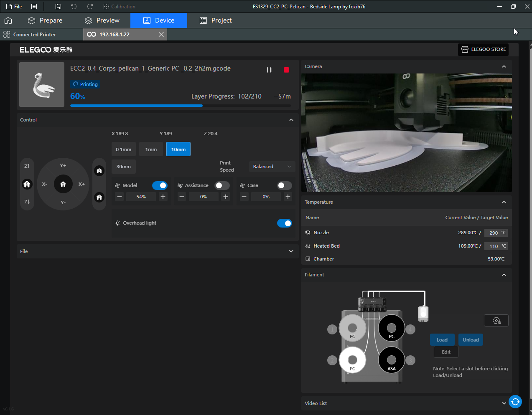This screenshot has width=532, height=415.
Task: Home all axes in XY jog pad
Action: 63,184
